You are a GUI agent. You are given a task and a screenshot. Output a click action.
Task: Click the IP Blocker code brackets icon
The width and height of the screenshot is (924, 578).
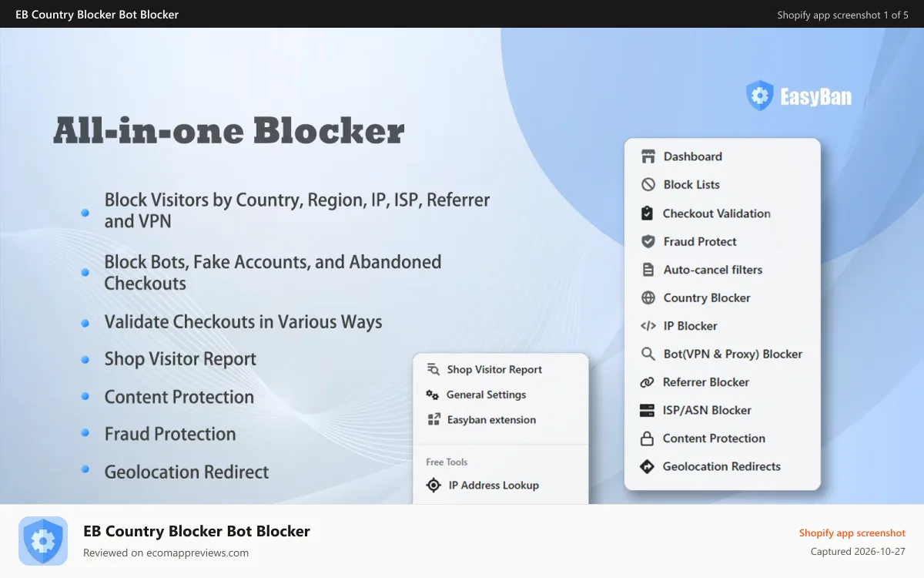[x=648, y=326]
